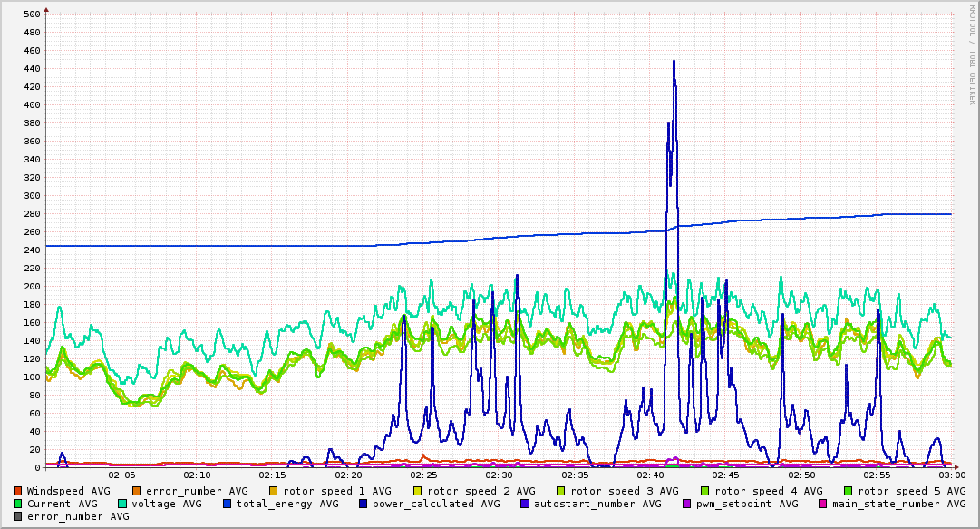Select the 'Windspeed AVG' legend label
This screenshot has height=529, width=980.
[x=69, y=492]
